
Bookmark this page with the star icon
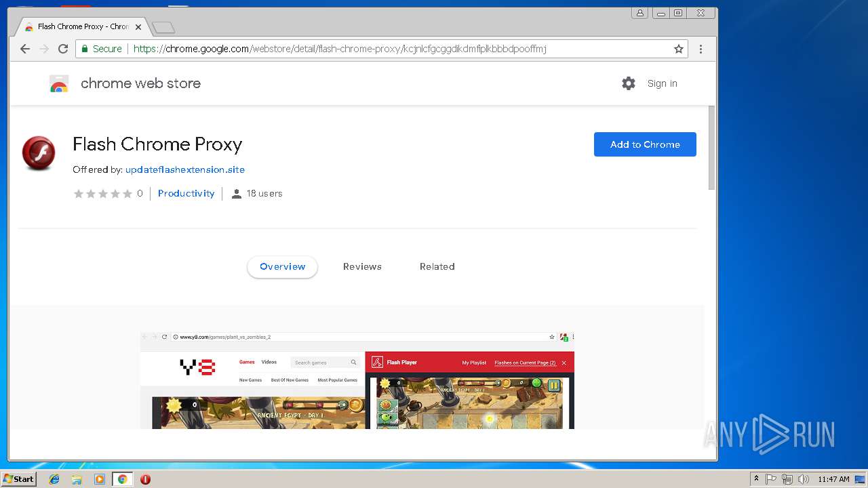(x=678, y=49)
